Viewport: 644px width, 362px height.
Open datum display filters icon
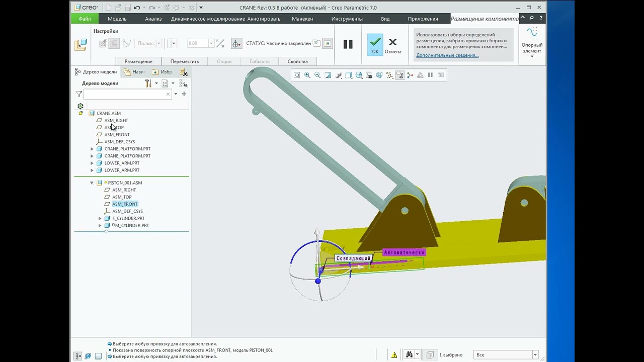tap(389, 75)
